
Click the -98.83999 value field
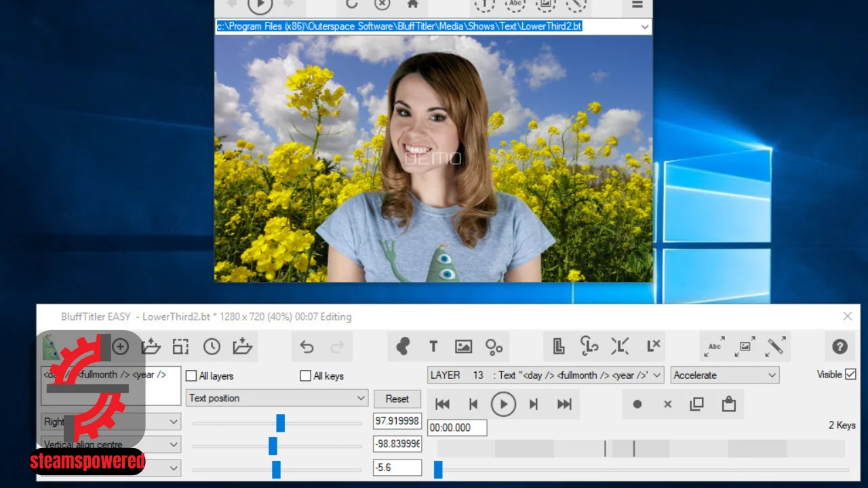coord(397,444)
